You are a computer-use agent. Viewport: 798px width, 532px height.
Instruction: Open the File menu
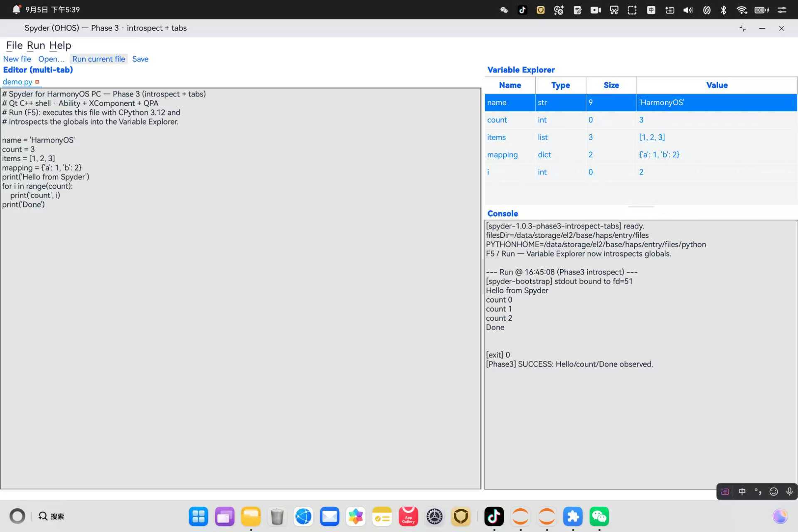[x=14, y=45]
